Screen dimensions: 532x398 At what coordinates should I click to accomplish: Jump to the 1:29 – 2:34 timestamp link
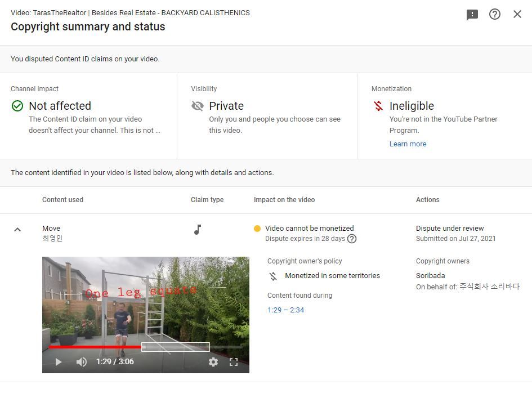[x=285, y=310]
